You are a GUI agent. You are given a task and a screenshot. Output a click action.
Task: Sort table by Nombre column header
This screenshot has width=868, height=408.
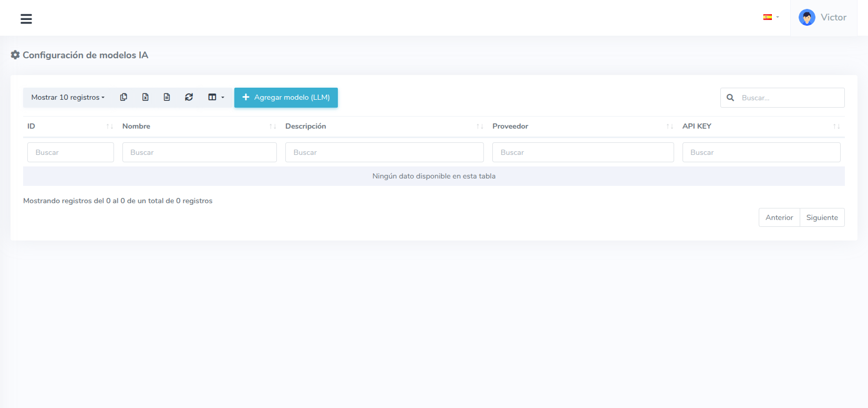tap(137, 126)
